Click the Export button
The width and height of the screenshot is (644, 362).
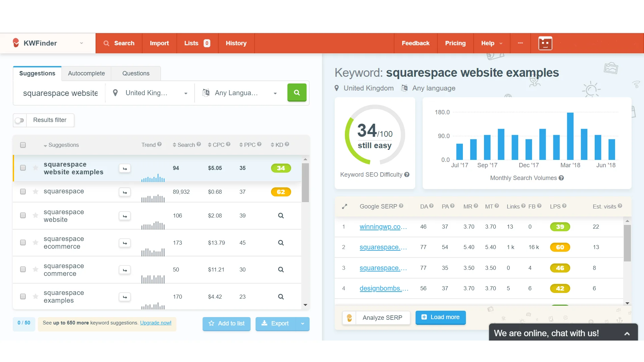tap(275, 324)
